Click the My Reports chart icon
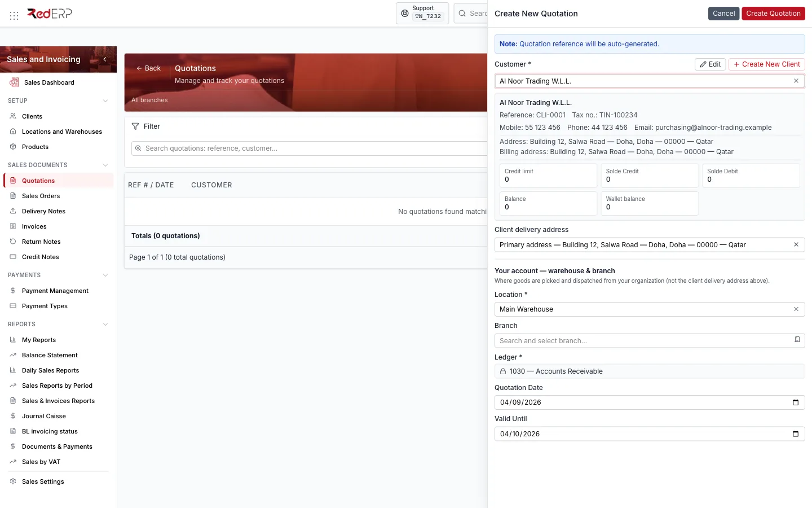Screen dimensions: 812x508 coord(13,340)
